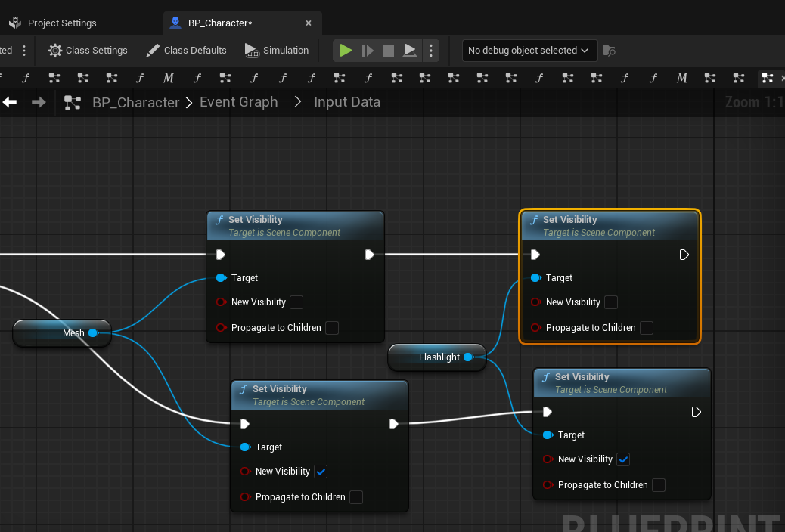Screen dimensions: 785x532
Task: Expand the toolbar overflow three-dot menu
Action: (x=24, y=51)
